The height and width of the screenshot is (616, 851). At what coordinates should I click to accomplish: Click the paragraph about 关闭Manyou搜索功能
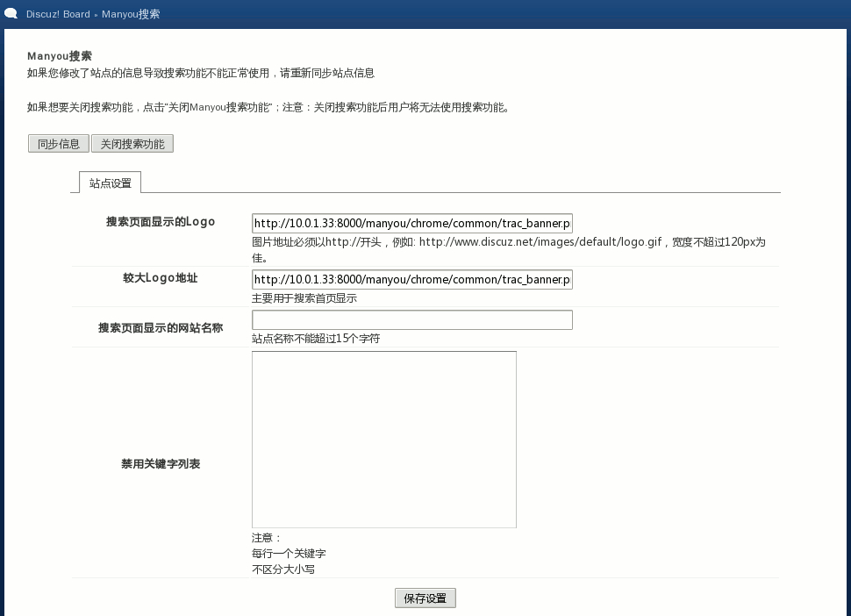[269, 107]
